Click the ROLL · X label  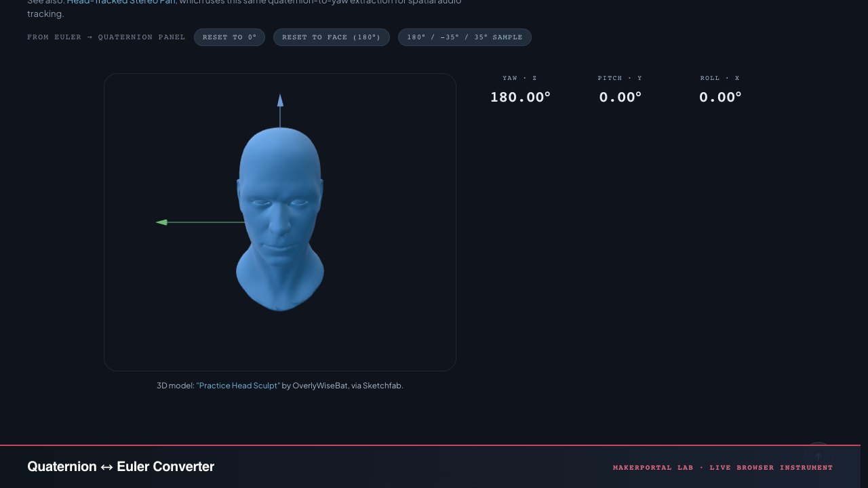(x=720, y=78)
